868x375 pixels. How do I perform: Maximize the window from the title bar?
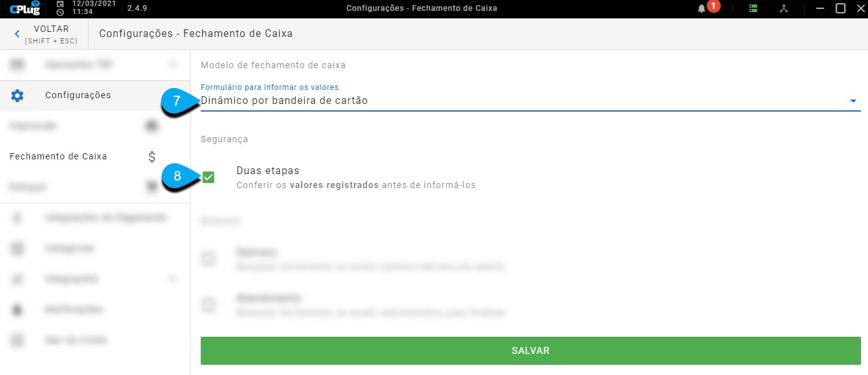pyautogui.click(x=841, y=8)
